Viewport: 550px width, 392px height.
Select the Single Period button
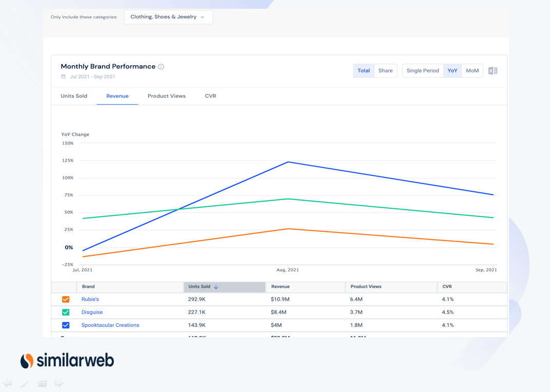click(x=422, y=70)
